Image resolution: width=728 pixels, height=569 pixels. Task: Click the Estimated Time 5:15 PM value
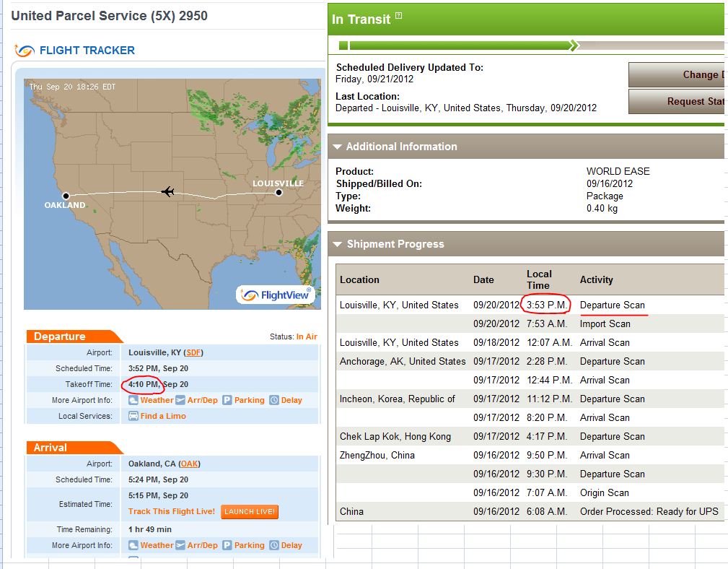[x=158, y=495]
